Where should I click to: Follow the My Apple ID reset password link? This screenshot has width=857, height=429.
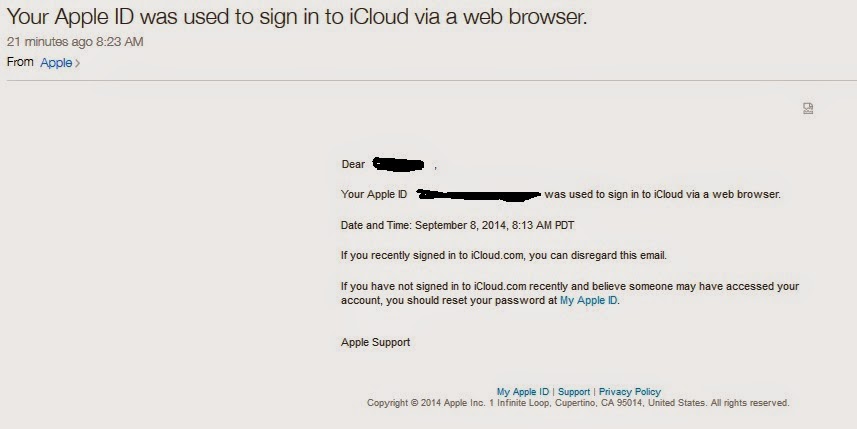click(589, 301)
